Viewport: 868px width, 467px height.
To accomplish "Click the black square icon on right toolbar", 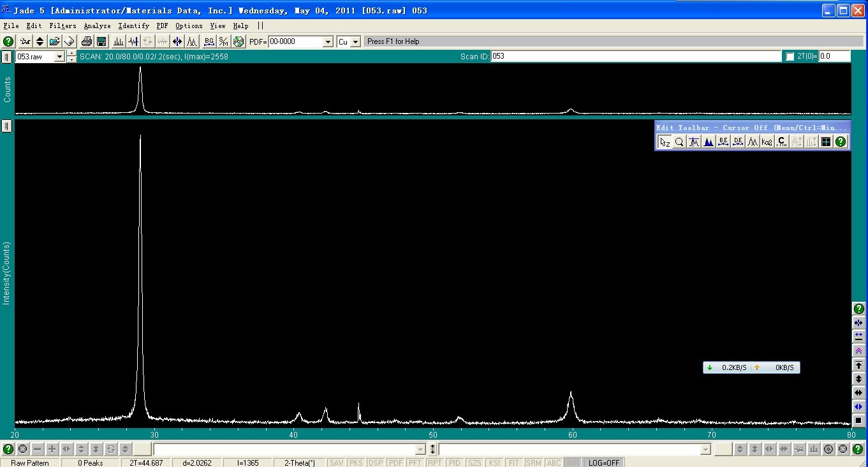I will pyautogui.click(x=858, y=420).
